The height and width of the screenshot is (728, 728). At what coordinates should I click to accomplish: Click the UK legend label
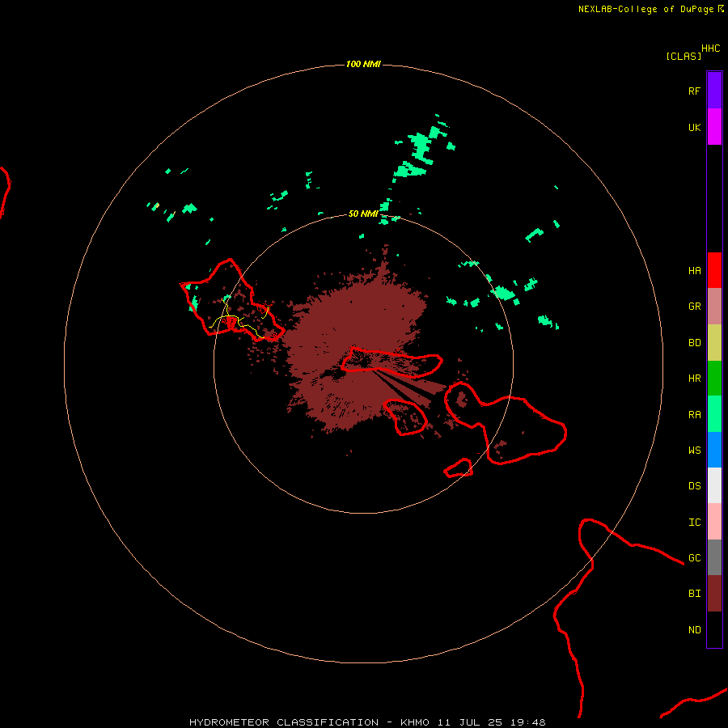(694, 128)
